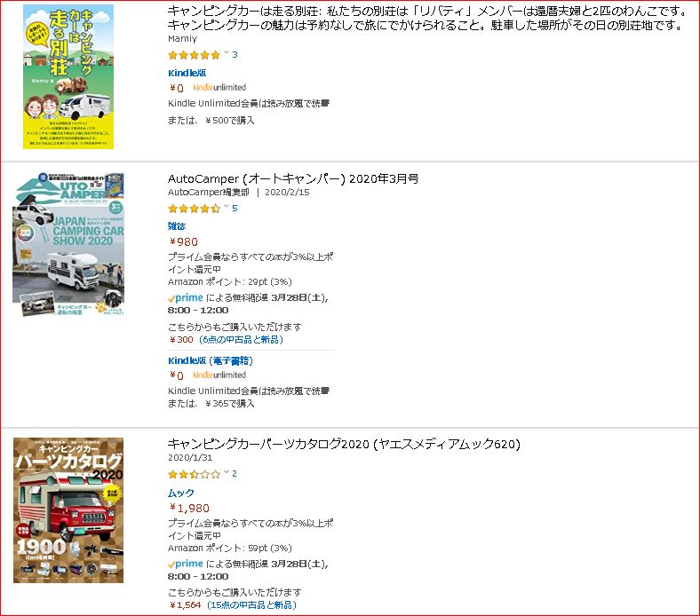This screenshot has width=700, height=616.
Task: Click the star rating of パーツカタログ2020
Action: click(195, 474)
